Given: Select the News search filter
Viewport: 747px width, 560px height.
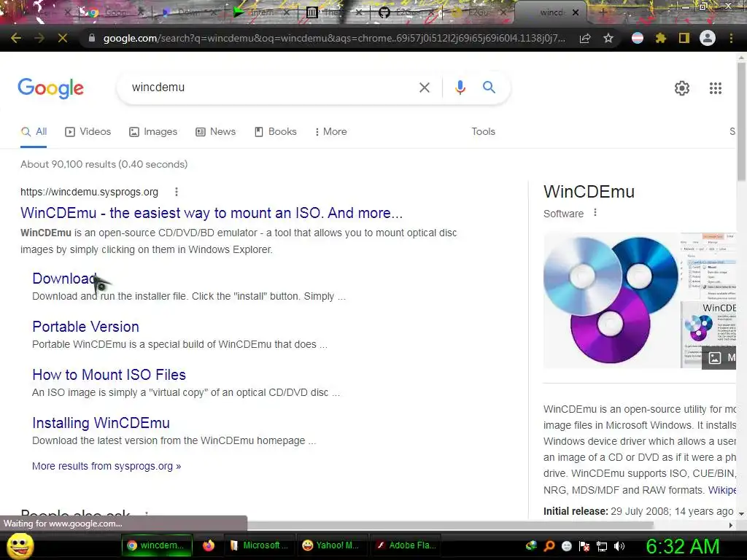Looking at the screenshot, I should (x=216, y=132).
